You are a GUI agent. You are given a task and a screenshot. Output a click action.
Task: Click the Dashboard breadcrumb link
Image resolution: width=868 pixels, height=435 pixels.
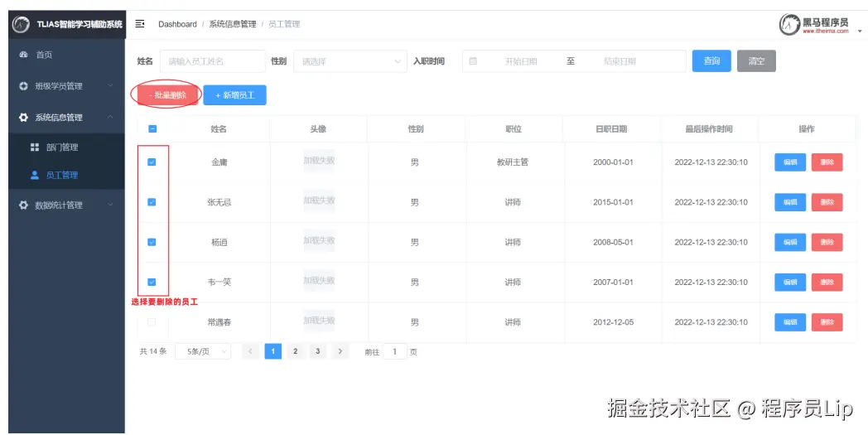[x=177, y=24]
